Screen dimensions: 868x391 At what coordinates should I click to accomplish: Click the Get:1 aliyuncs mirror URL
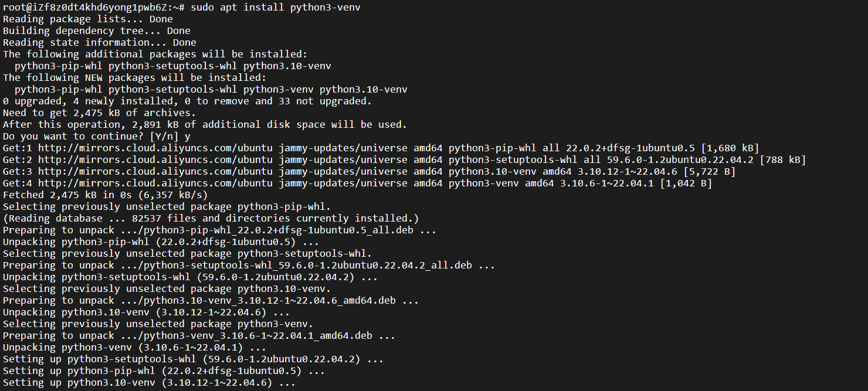coord(155,148)
